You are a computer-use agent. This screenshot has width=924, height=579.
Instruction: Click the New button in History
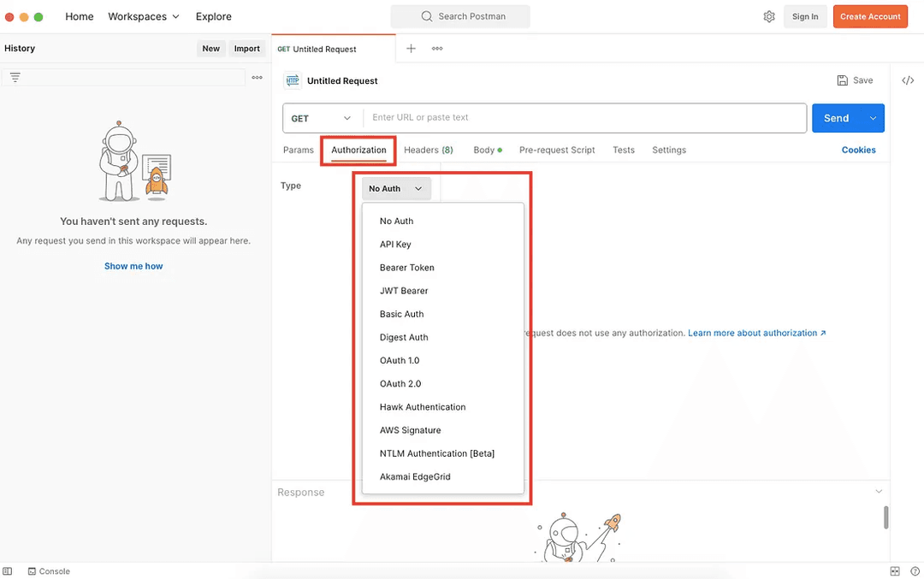[211, 48]
